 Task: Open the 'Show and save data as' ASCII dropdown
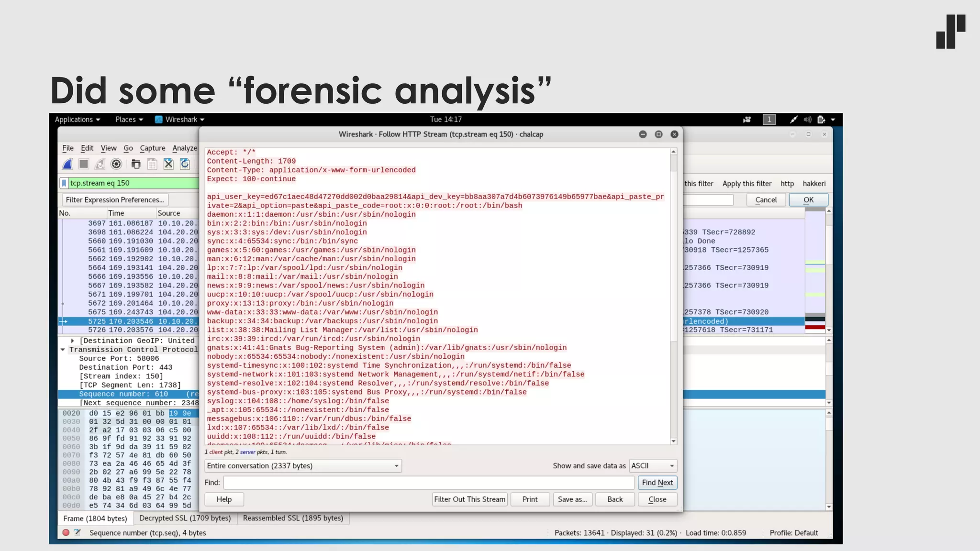pos(653,466)
